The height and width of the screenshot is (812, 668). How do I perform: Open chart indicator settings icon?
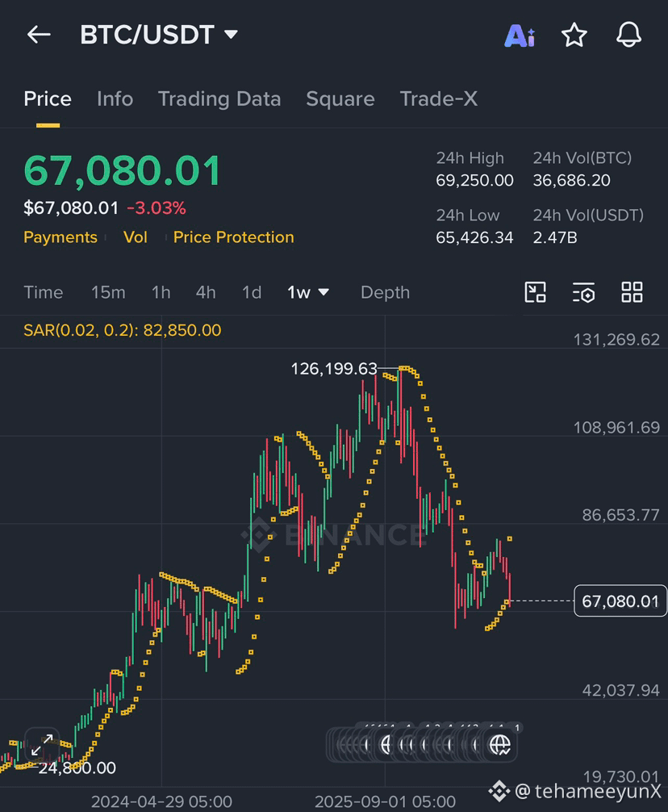(583, 292)
